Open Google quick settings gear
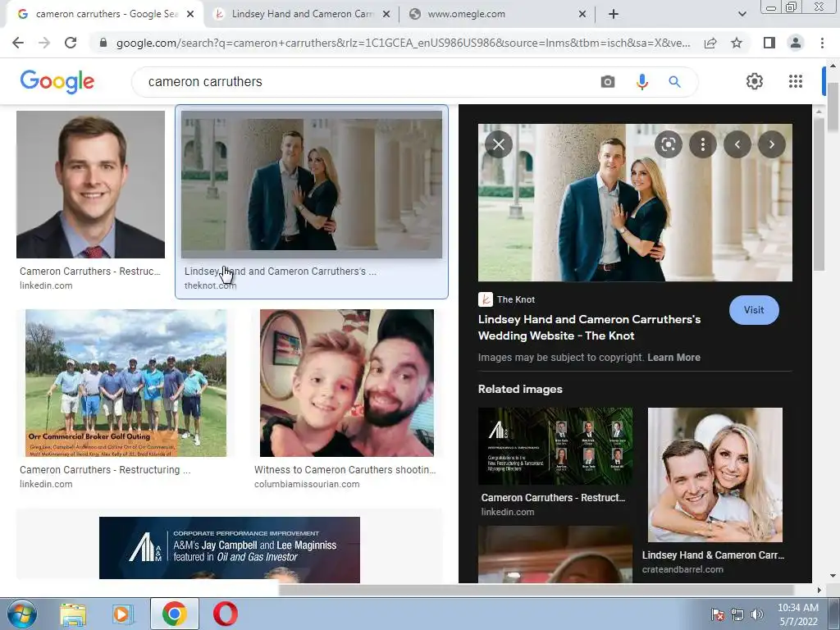Image resolution: width=840 pixels, height=630 pixels. pos(755,81)
